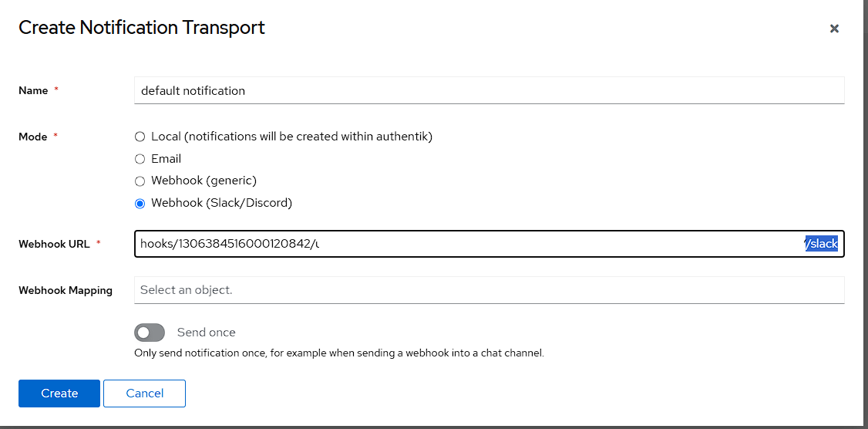Open the Webhook Mapping object selector
The height and width of the screenshot is (429, 868).
(x=489, y=290)
